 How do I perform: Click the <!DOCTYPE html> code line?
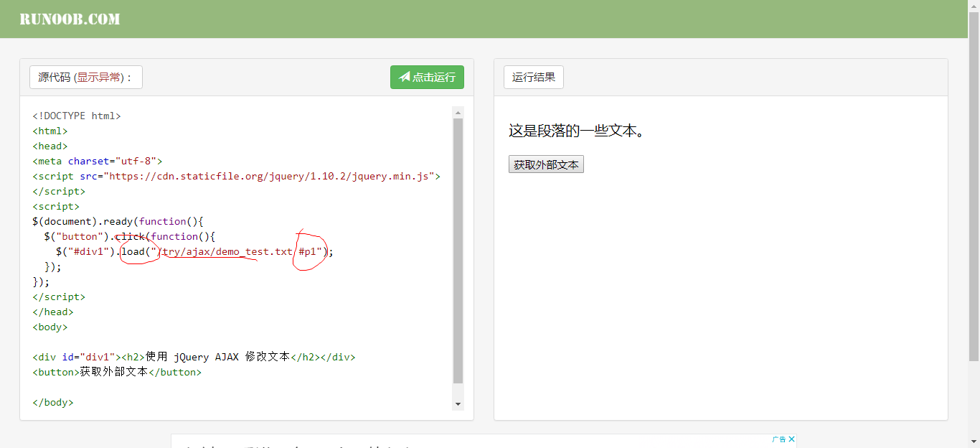[77, 116]
